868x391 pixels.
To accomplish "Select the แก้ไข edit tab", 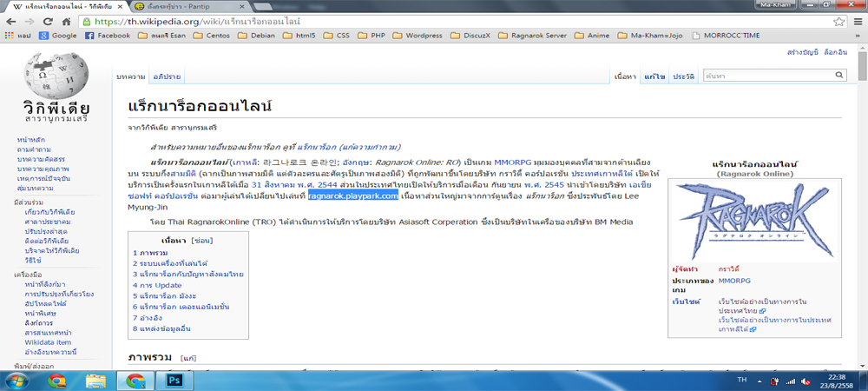I will [654, 76].
